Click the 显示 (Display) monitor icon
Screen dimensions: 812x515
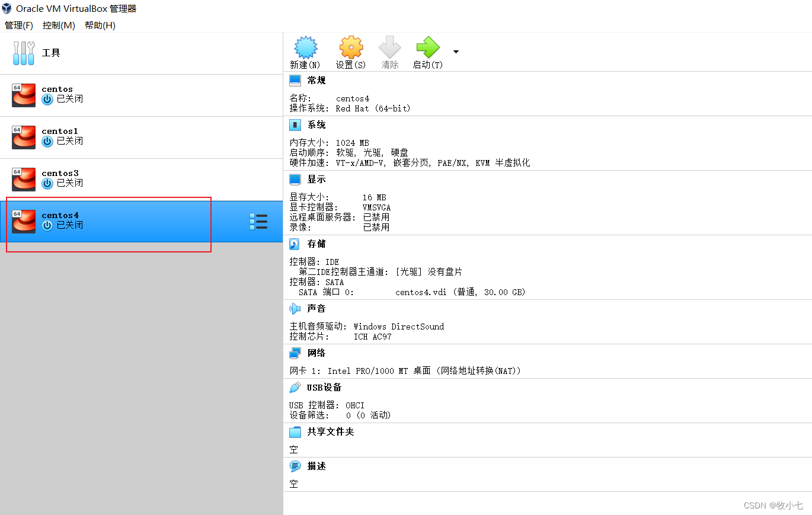(295, 180)
